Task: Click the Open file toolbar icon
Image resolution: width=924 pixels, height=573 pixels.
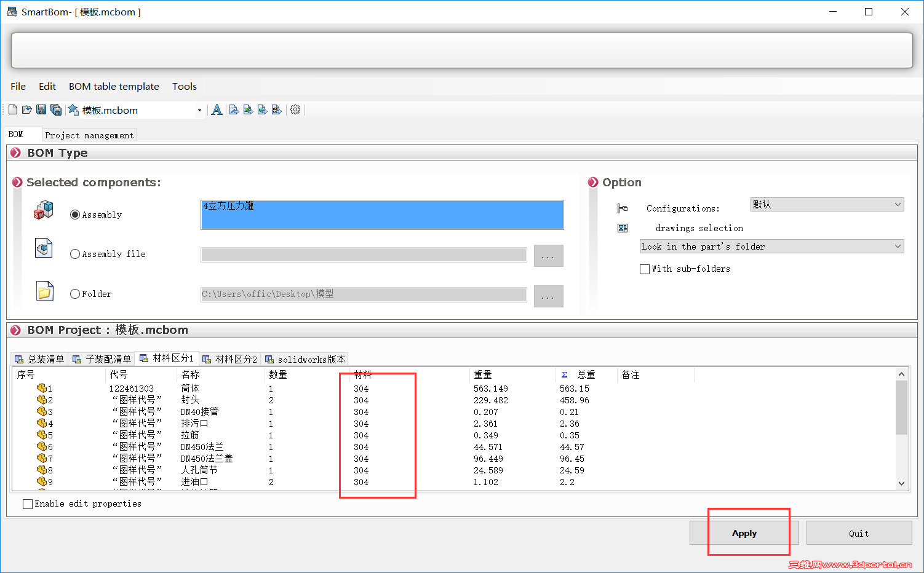Action: pyautogui.click(x=26, y=110)
